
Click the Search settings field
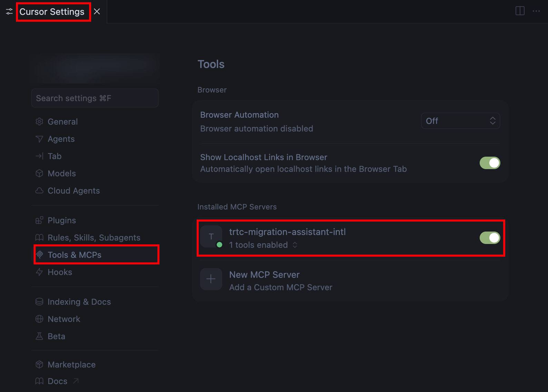95,98
